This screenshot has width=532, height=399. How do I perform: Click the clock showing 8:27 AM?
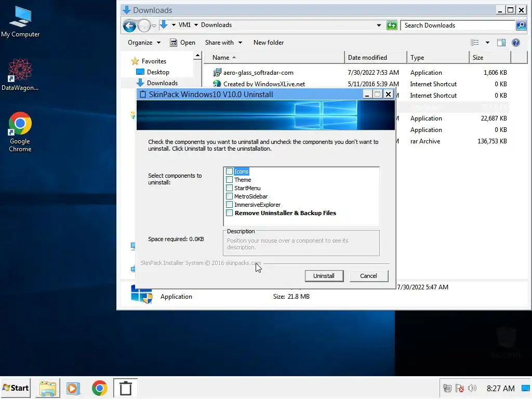(x=500, y=388)
